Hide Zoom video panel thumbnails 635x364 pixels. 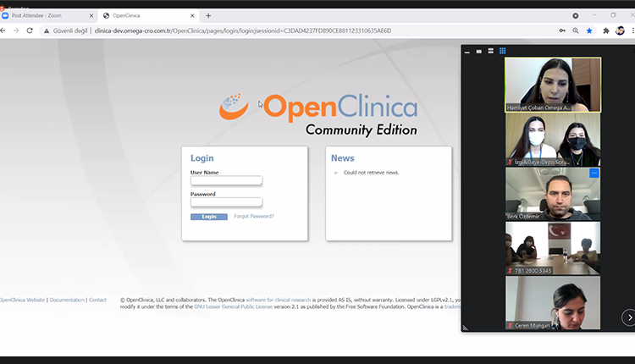point(467,51)
